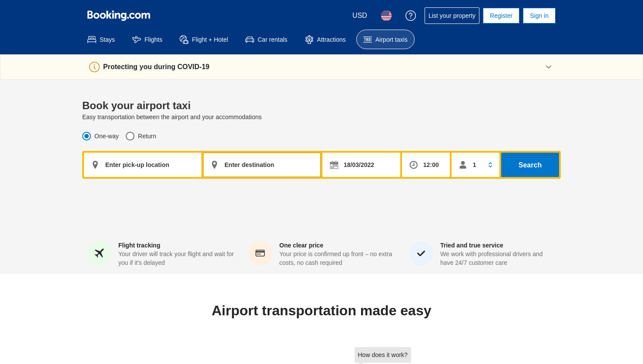The height and width of the screenshot is (364, 643).
Task: Click the info icon beside COVID-19 notice
Action: (x=94, y=67)
